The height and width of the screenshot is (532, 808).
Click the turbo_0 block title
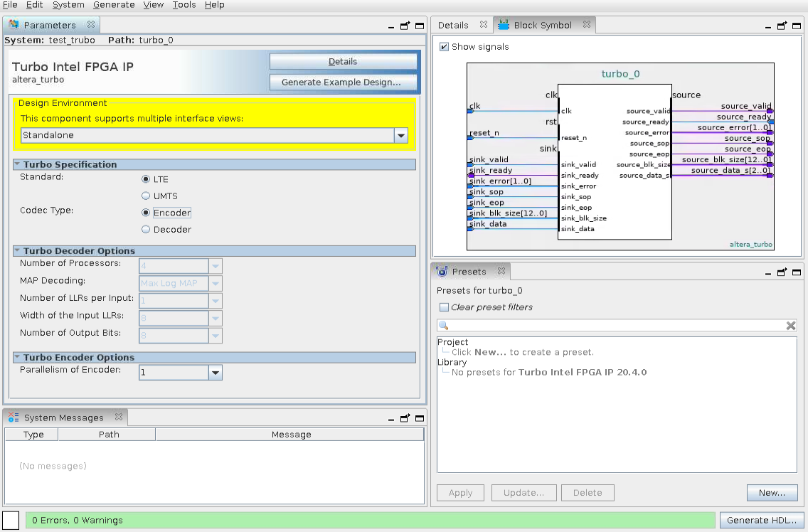tap(620, 74)
